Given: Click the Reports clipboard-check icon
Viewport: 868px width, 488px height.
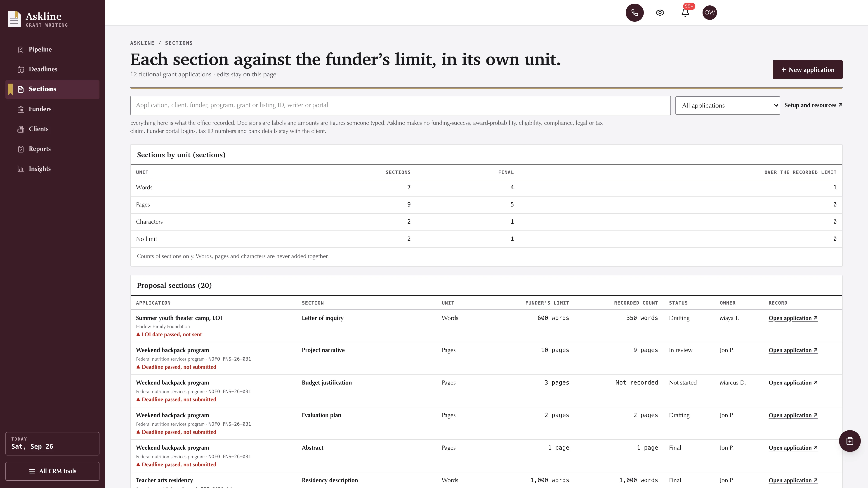Looking at the screenshot, I should [x=21, y=149].
